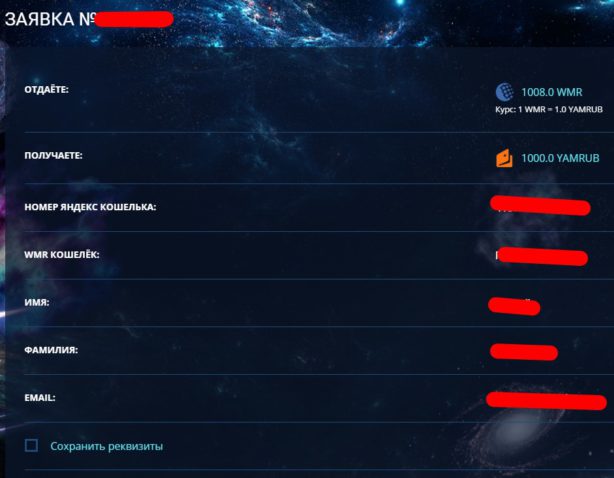Viewport: 614px width, 478px height.
Task: Click the НОМЕР ЯНДЕКС КОШЕЛЬКА label
Action: pos(90,207)
